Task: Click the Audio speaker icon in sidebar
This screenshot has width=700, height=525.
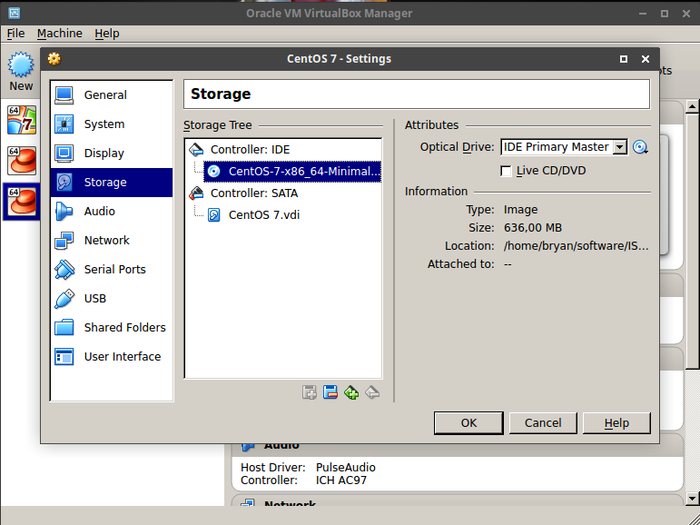Action: tap(64, 211)
